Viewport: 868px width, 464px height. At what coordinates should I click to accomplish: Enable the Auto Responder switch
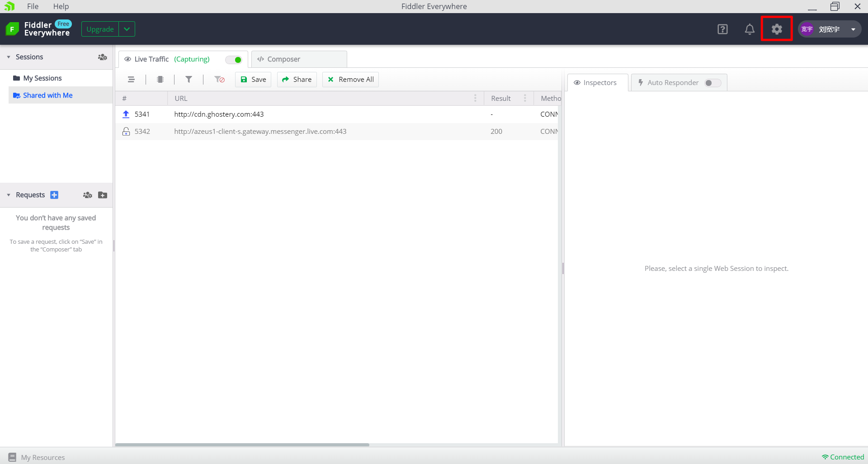(713, 83)
